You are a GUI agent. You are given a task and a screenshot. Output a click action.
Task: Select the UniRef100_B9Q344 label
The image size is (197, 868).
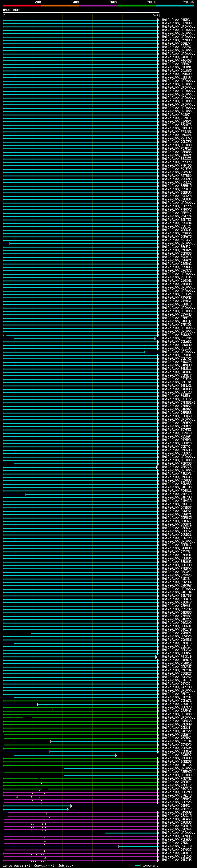[x=176, y=829]
